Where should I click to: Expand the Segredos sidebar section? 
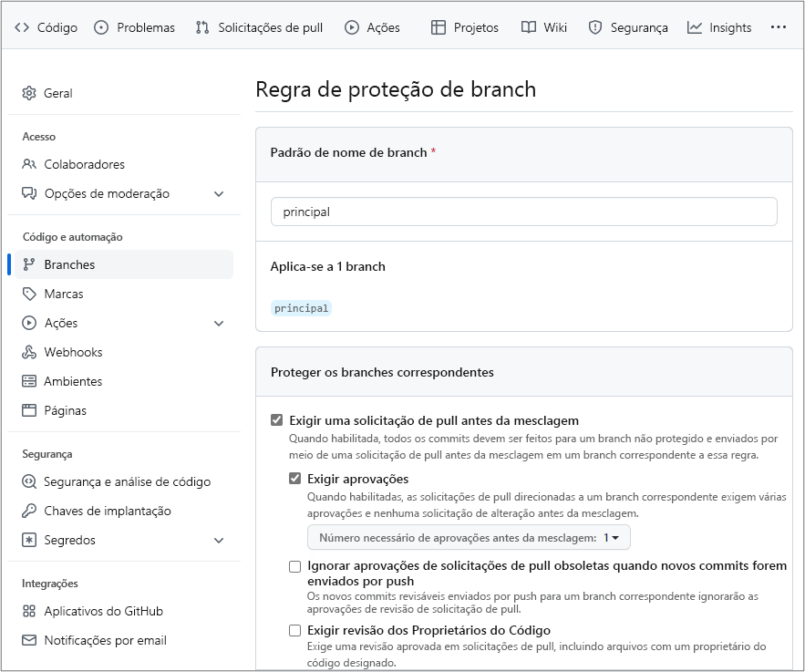click(218, 542)
